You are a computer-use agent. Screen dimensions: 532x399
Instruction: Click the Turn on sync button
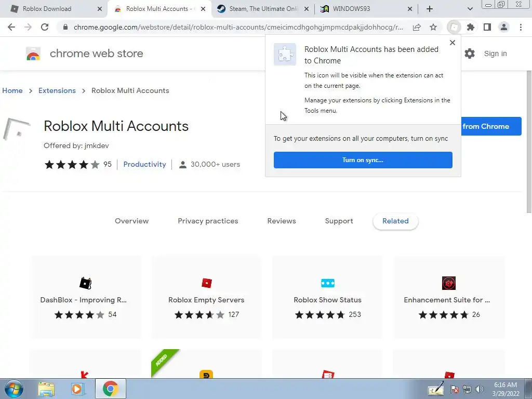363,160
